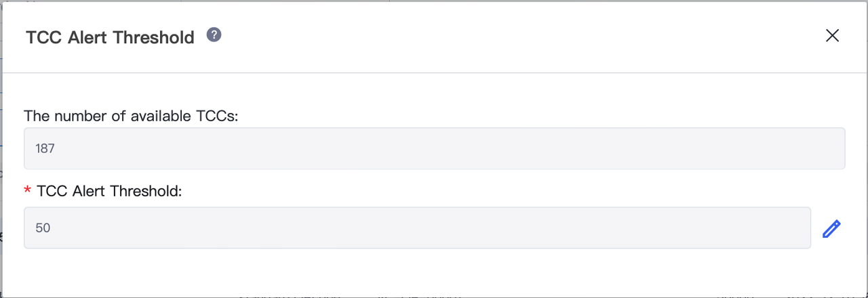
Task: Click the value 50 in threshold field
Action: point(43,228)
